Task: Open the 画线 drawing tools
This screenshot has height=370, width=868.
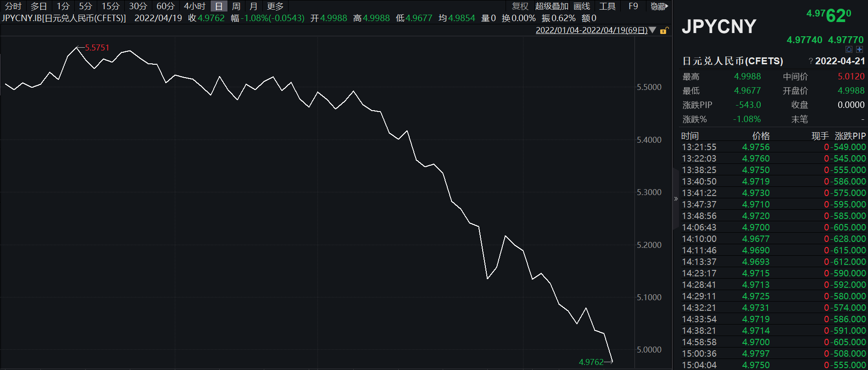Action: click(582, 6)
